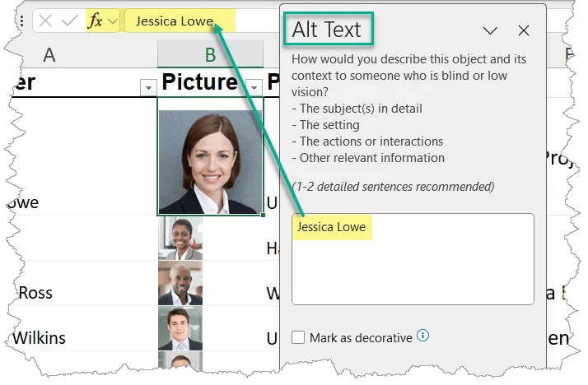Select the portrait picture in the Wilkins row
The image size is (588, 385).
coord(180,328)
